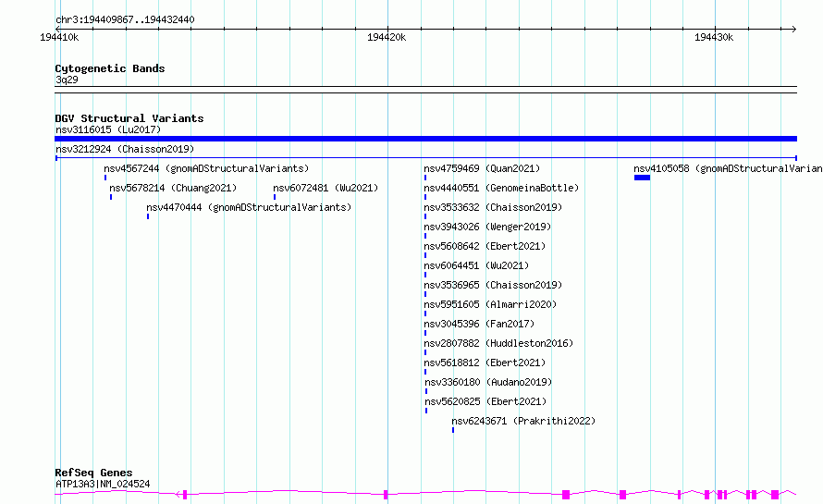
Task: Click nsv4470444 (gnomADStructuralVariants) label
Action: (x=249, y=207)
